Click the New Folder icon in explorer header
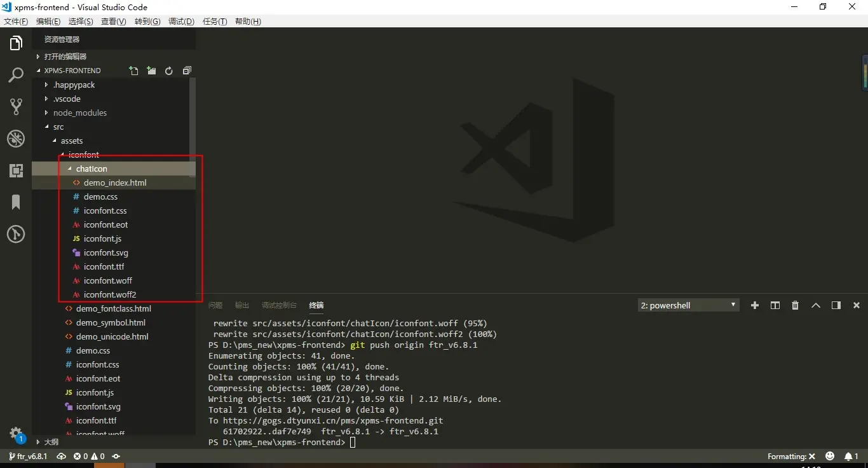 click(x=151, y=71)
